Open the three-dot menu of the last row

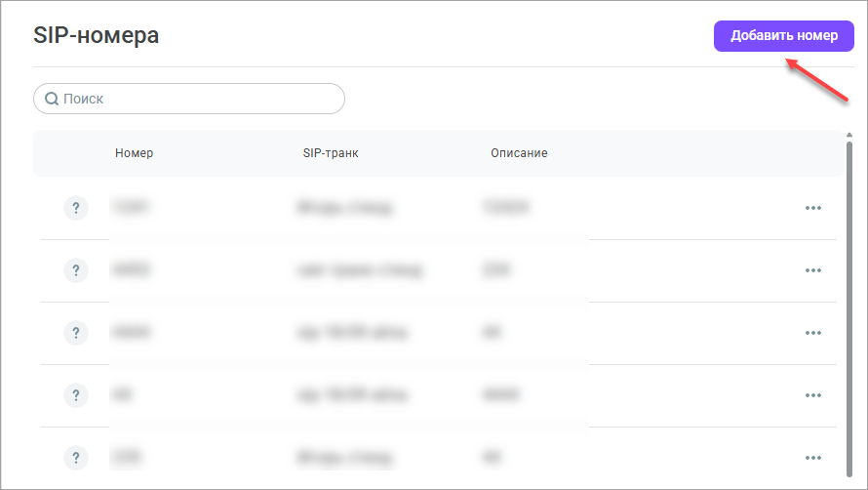813,458
